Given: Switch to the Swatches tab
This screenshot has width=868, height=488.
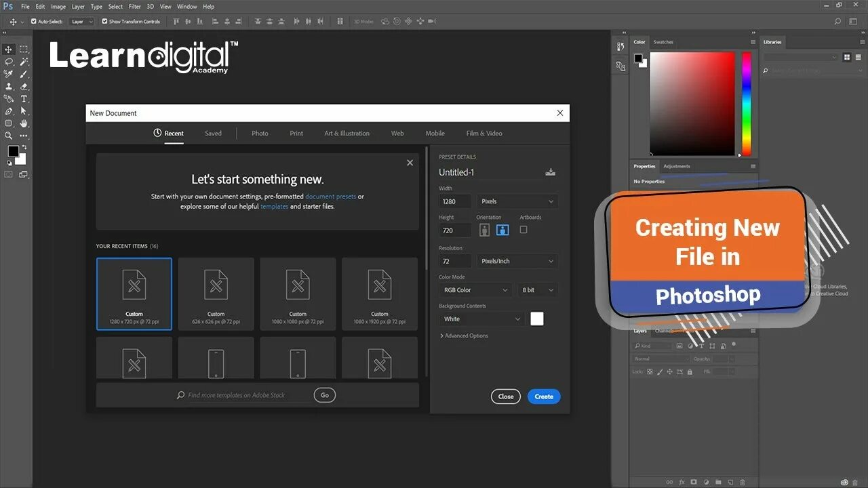Looking at the screenshot, I should (663, 42).
